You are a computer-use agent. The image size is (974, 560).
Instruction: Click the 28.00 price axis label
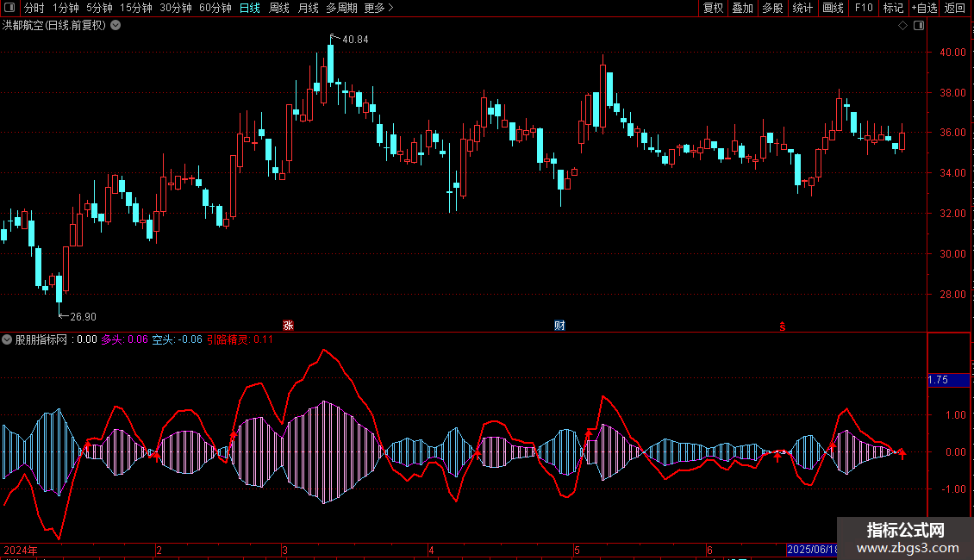[952, 295]
